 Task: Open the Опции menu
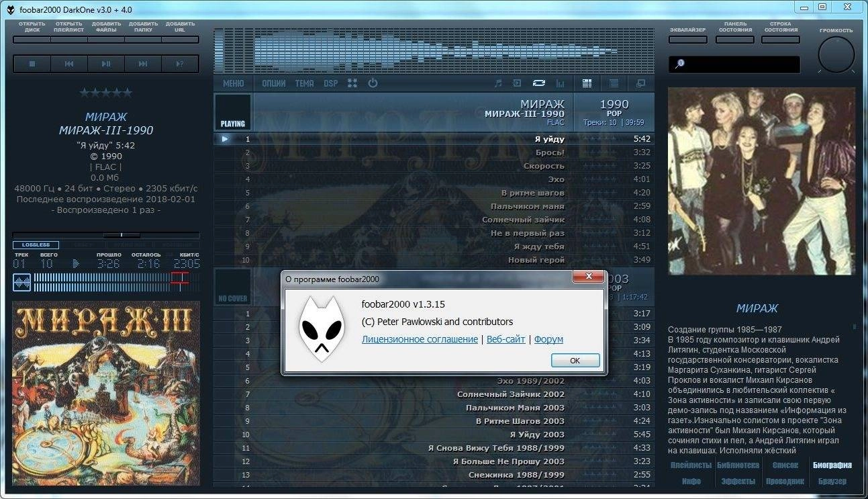point(273,83)
